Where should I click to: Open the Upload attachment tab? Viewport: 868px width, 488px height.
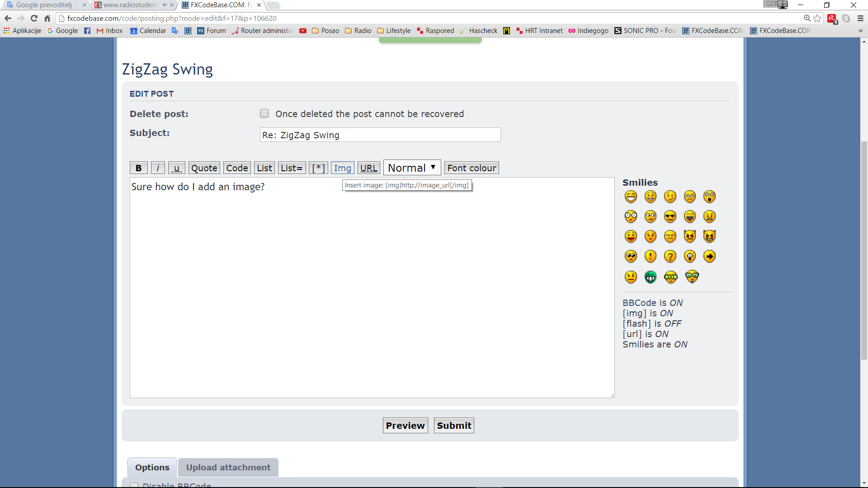228,467
